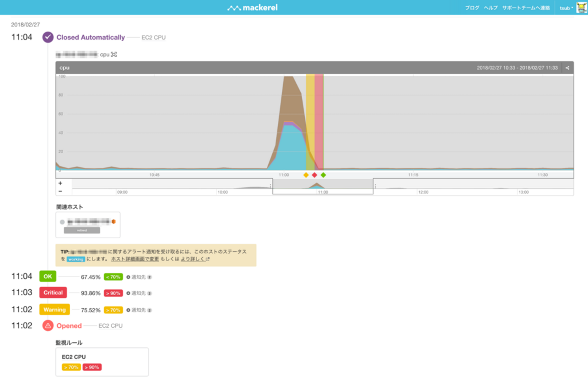Click サポートチームへ連絡 in header

(x=526, y=8)
